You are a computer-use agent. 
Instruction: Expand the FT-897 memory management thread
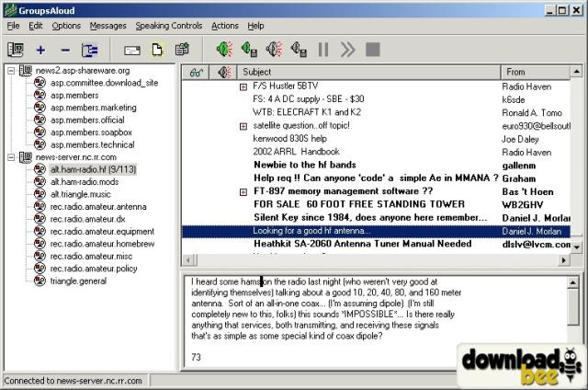coord(243,192)
